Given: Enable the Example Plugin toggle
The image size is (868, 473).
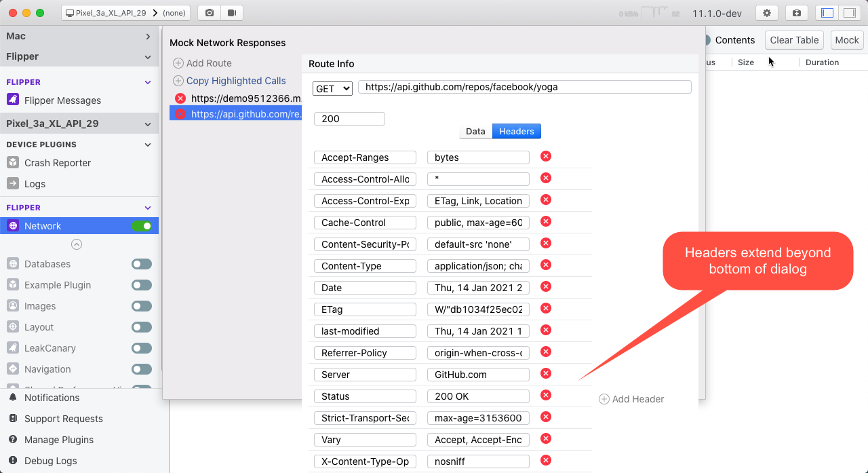Looking at the screenshot, I should point(142,285).
